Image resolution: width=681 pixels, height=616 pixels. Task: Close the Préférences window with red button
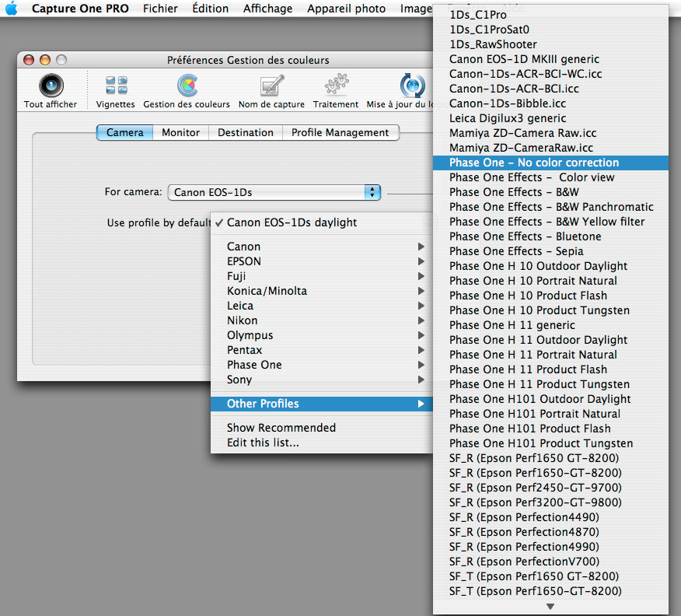tap(29, 60)
